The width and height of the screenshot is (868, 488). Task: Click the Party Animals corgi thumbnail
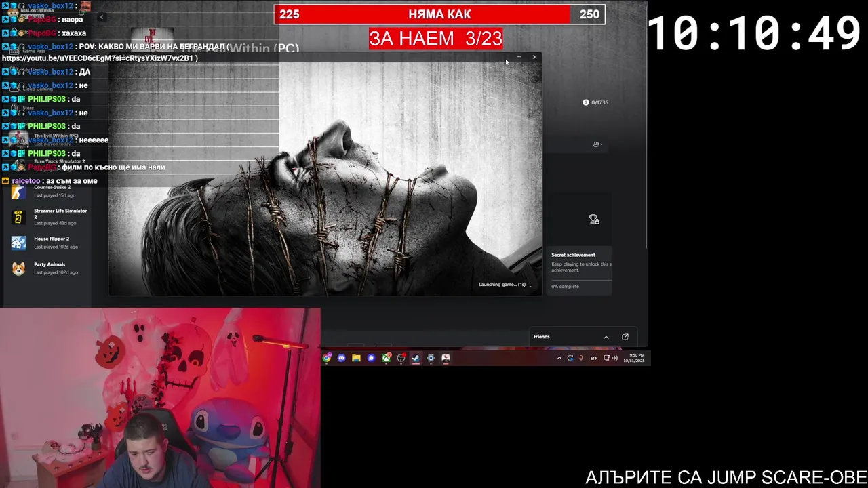click(18, 268)
